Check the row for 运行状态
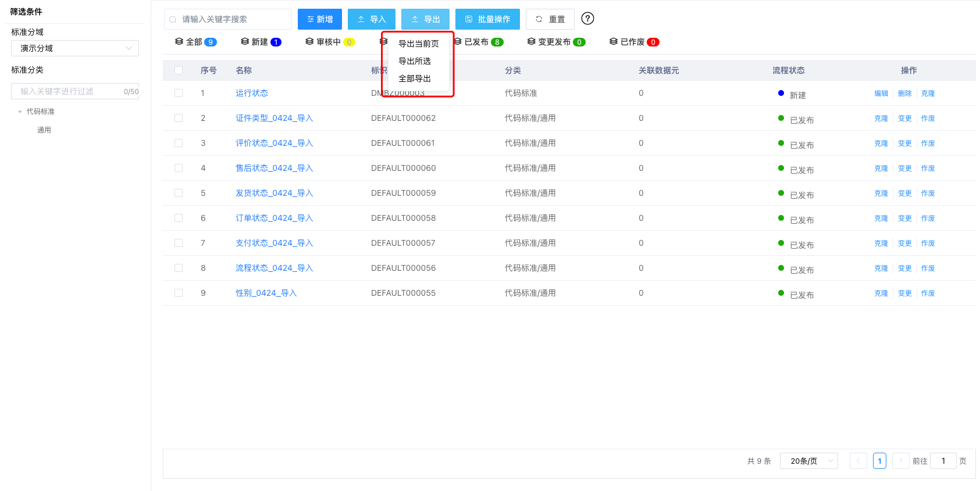Image resolution: width=980 pixels, height=491 pixels. [x=179, y=93]
